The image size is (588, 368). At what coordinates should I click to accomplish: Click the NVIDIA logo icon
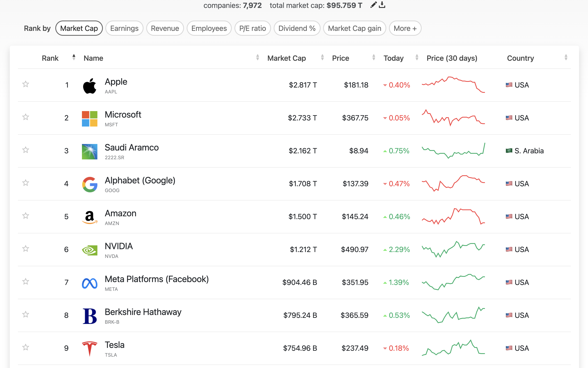coord(89,250)
